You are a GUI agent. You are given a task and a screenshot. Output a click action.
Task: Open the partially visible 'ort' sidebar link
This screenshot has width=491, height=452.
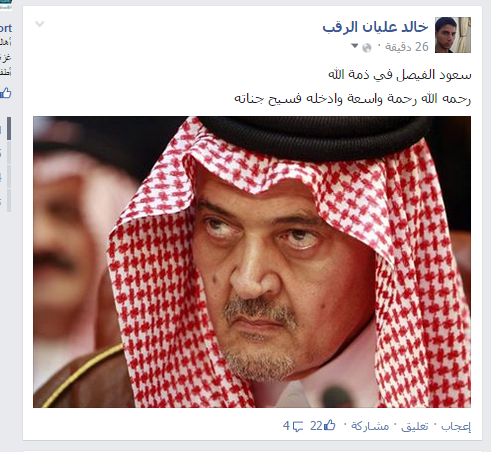click(x=6, y=28)
